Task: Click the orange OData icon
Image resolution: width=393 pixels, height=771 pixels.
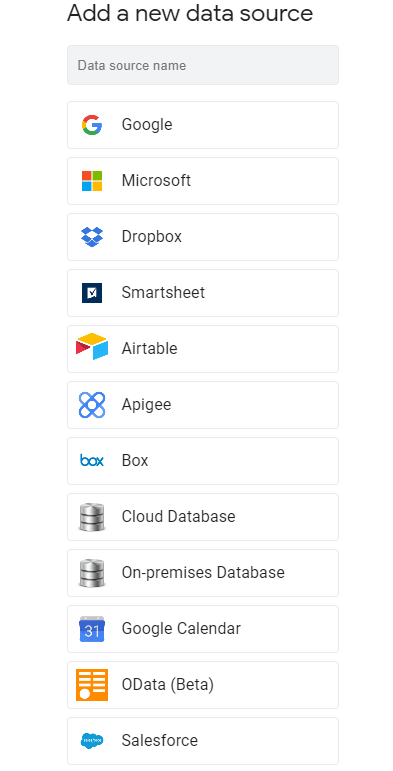Action: pyautogui.click(x=92, y=685)
